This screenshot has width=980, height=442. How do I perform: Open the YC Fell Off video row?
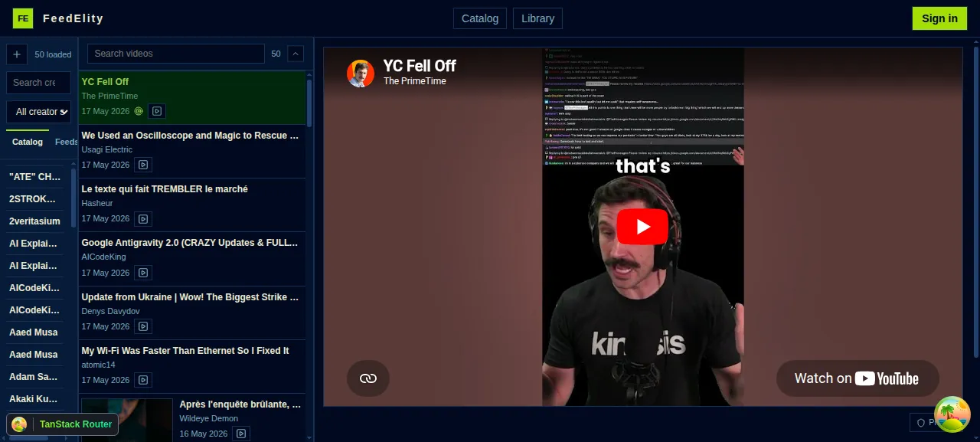click(191, 97)
